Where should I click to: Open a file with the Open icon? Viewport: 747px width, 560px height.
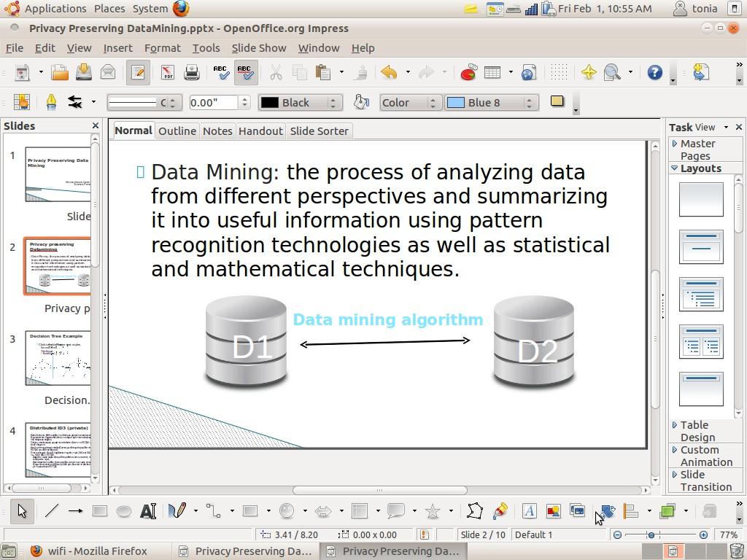60,72
